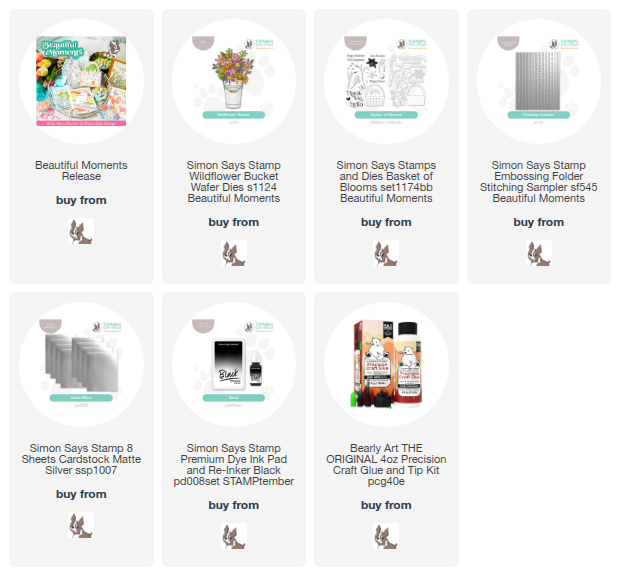Follow the Embossing Folder Stitching Sampler sf545 link
620x588 pixels.
[x=539, y=182]
